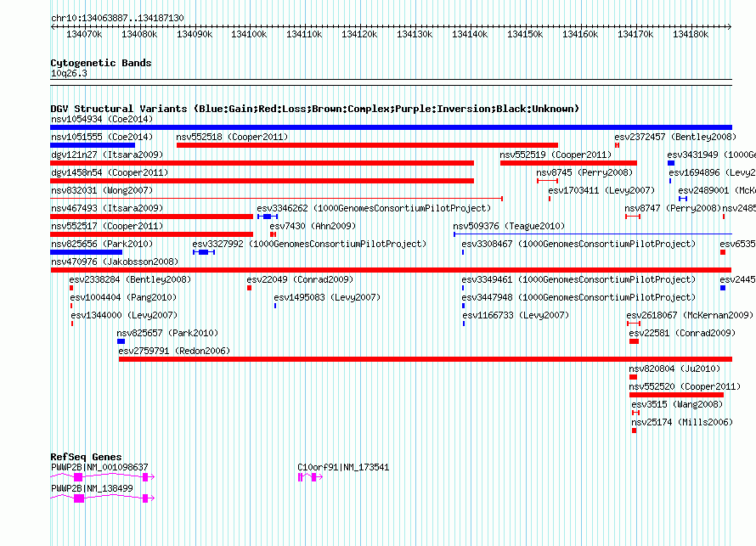
Task: Click the esv2338284 (Bentley2008) label
Action: click(x=130, y=279)
